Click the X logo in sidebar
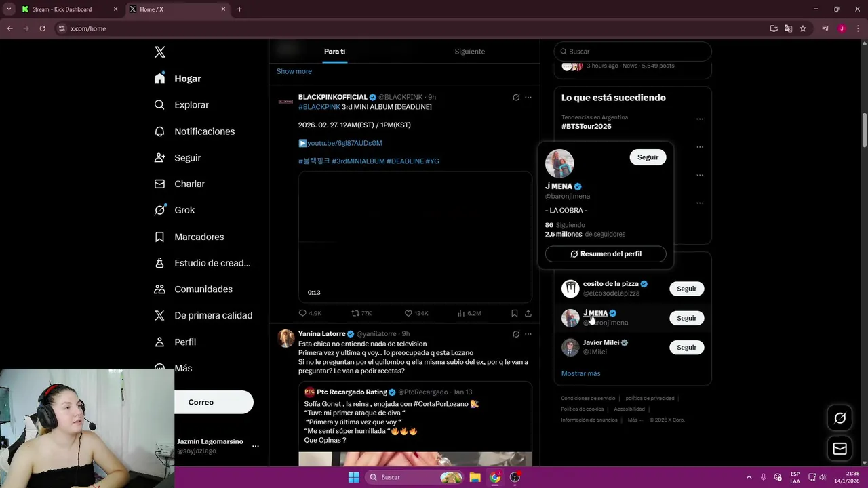 [160, 52]
